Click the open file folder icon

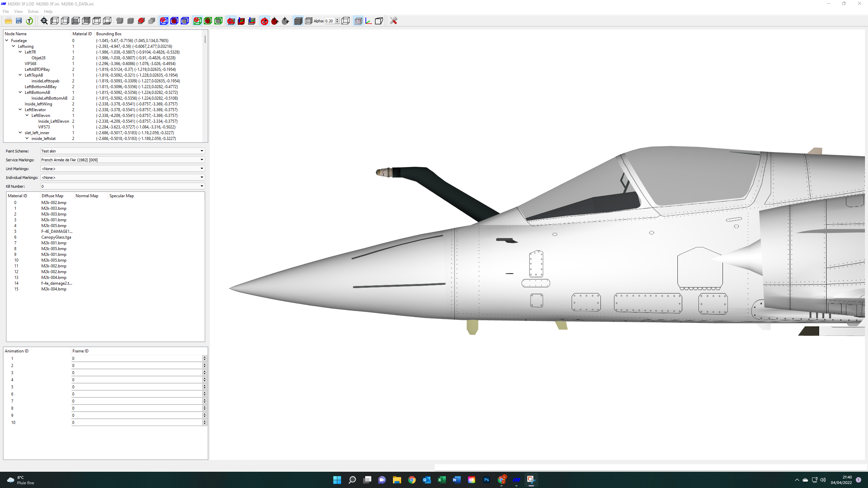[x=8, y=21]
